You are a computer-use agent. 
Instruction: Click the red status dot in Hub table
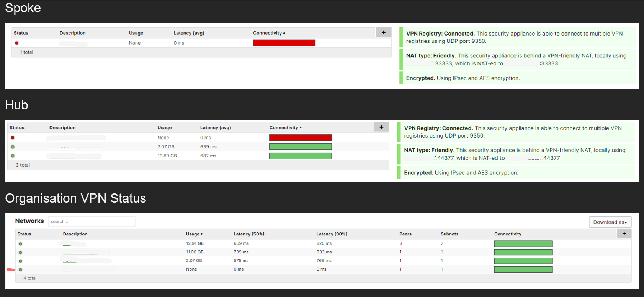[x=13, y=138]
